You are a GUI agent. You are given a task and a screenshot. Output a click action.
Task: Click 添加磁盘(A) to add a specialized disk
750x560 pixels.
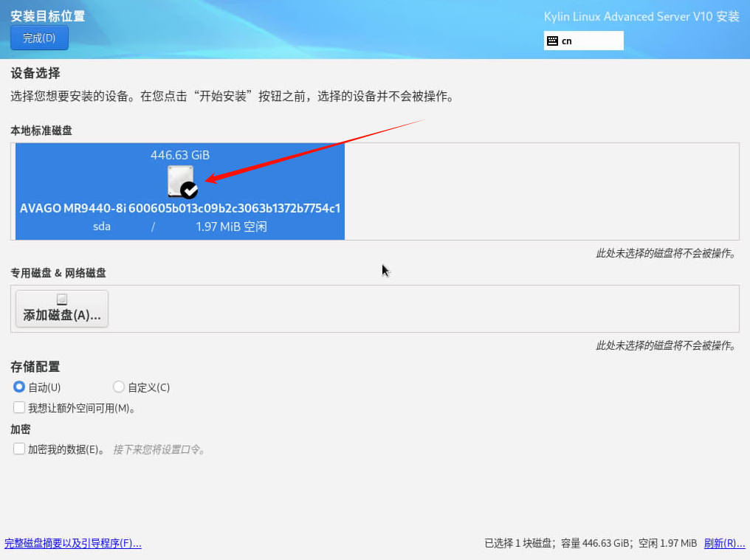pos(61,308)
